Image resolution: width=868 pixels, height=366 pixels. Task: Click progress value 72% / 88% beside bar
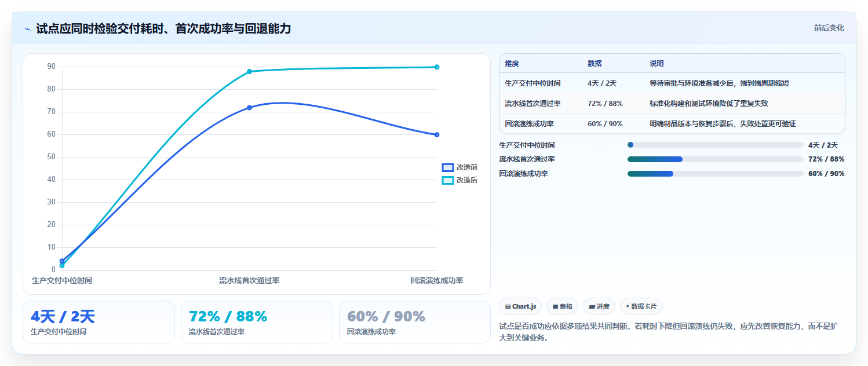click(x=826, y=159)
